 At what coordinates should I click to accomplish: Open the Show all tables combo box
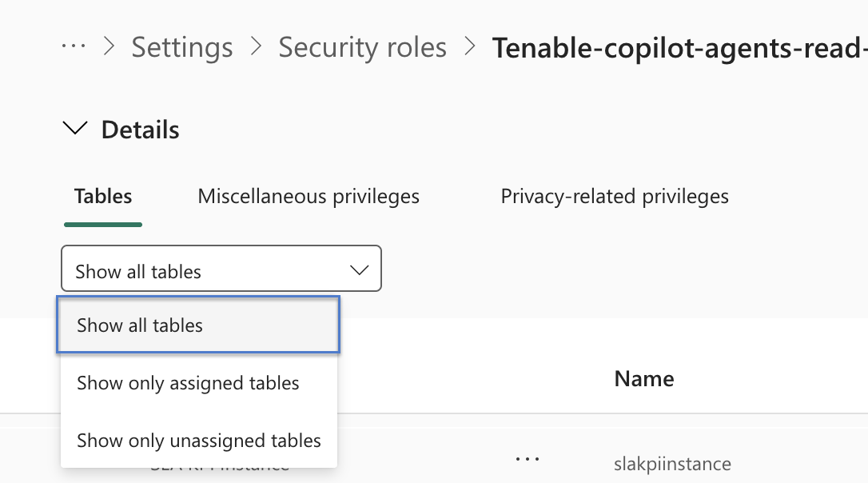click(x=221, y=270)
